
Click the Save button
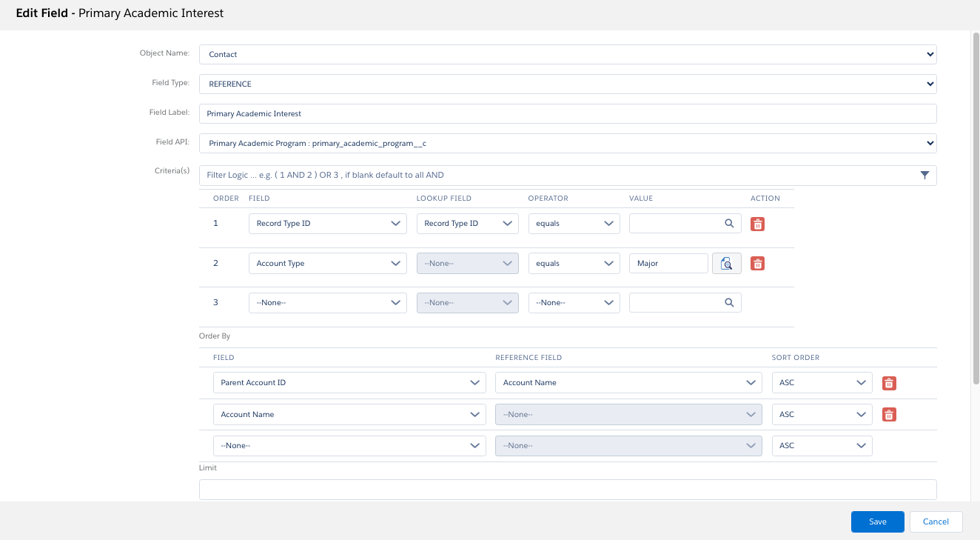(x=877, y=521)
